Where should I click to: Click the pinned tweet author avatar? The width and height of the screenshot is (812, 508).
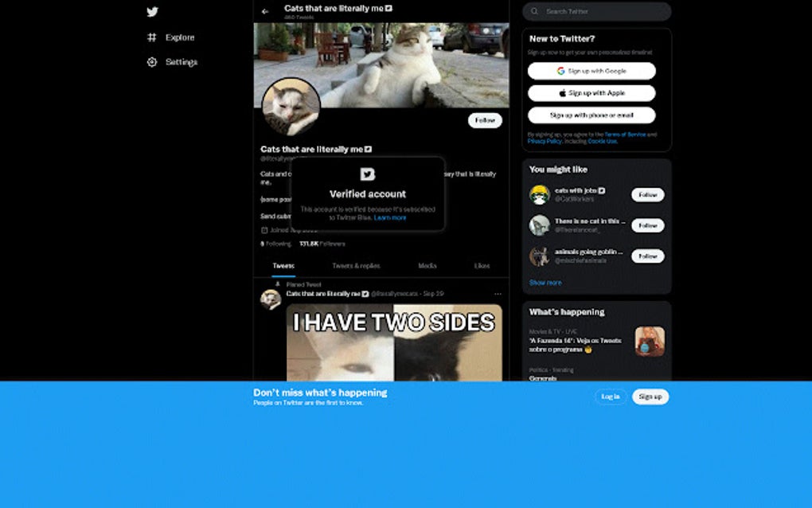(x=271, y=299)
